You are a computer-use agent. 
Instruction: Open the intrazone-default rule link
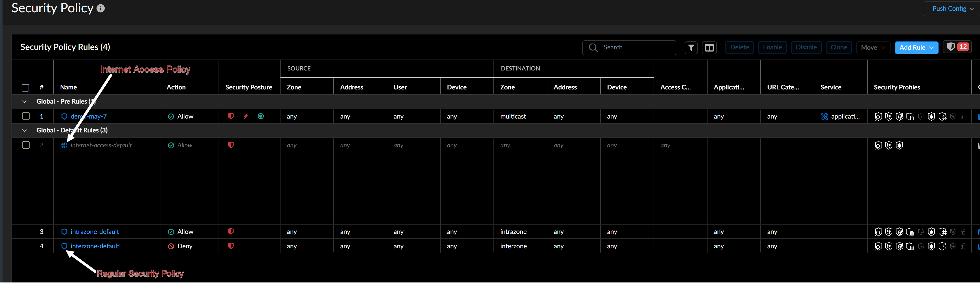[95, 232]
